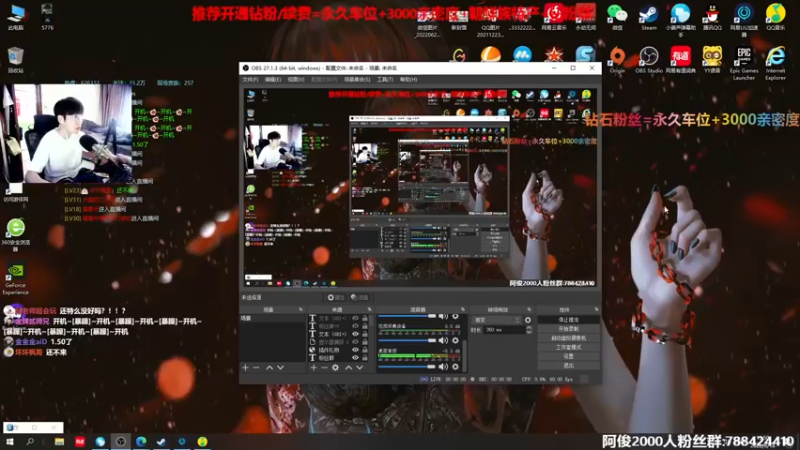Move source down in Sources panel
Image resolution: width=800 pixels, height=450 pixels.
click(x=360, y=367)
